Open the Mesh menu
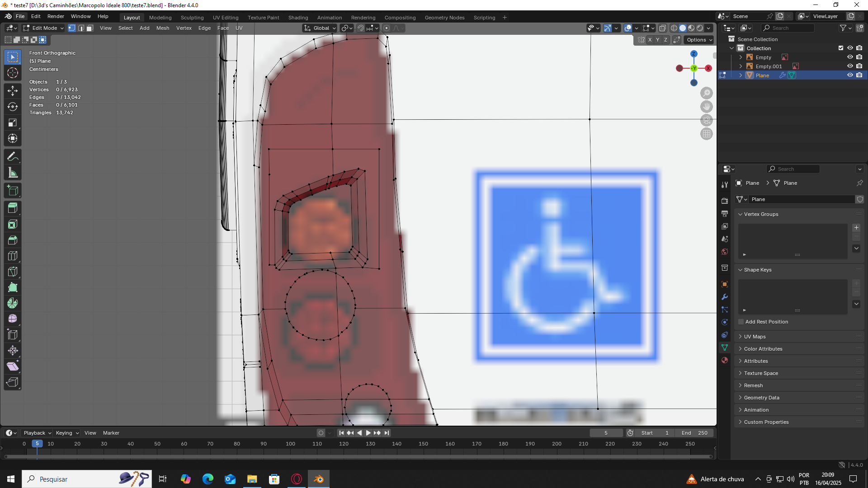The width and height of the screenshot is (868, 488). tap(163, 28)
